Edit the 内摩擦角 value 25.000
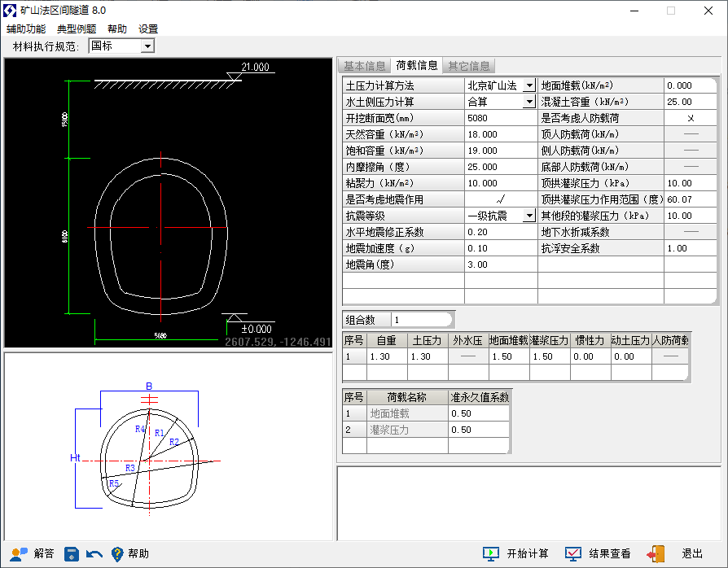Image resolution: width=728 pixels, height=568 pixels. [x=501, y=167]
